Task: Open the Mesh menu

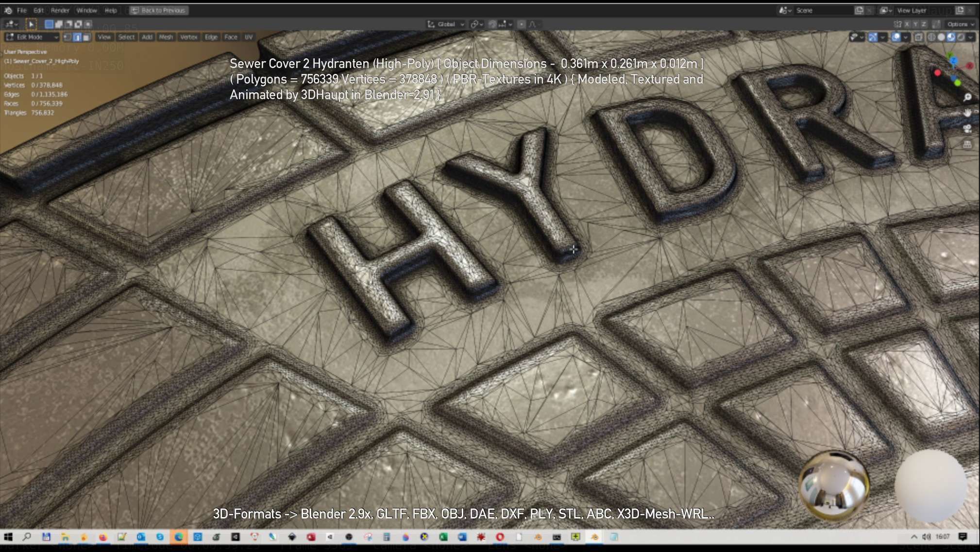Action: pyautogui.click(x=166, y=37)
